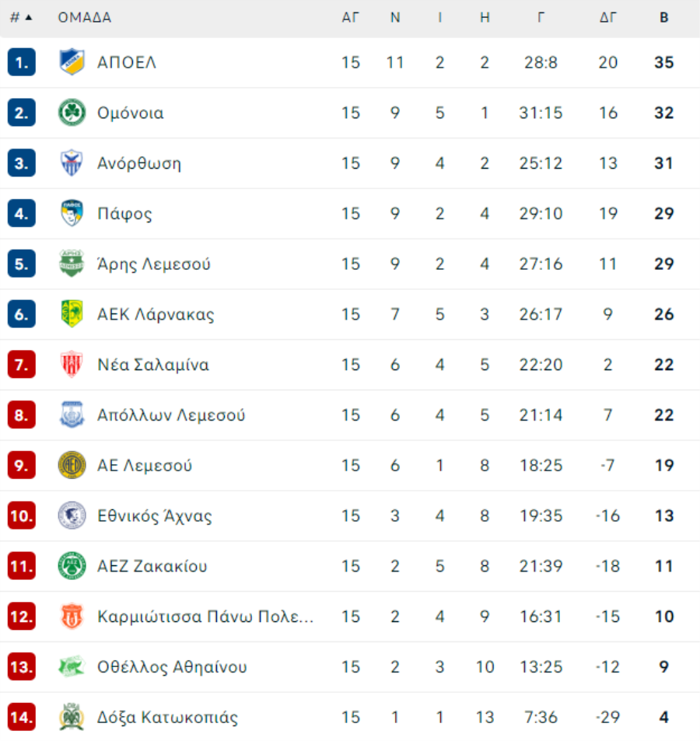Select the ΑΕΖ Ζακακίου team name
This screenshot has height=741, width=700.
pos(152,566)
